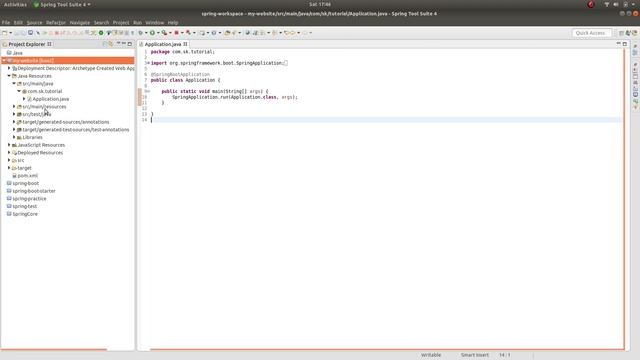The image size is (640, 360).
Task: Switch to the rightmost perspective icon
Action: [635, 33]
